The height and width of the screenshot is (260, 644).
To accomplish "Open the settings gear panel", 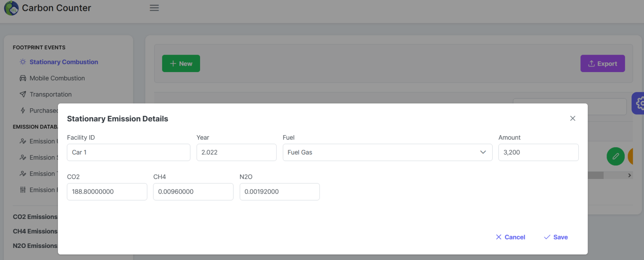I will point(639,103).
